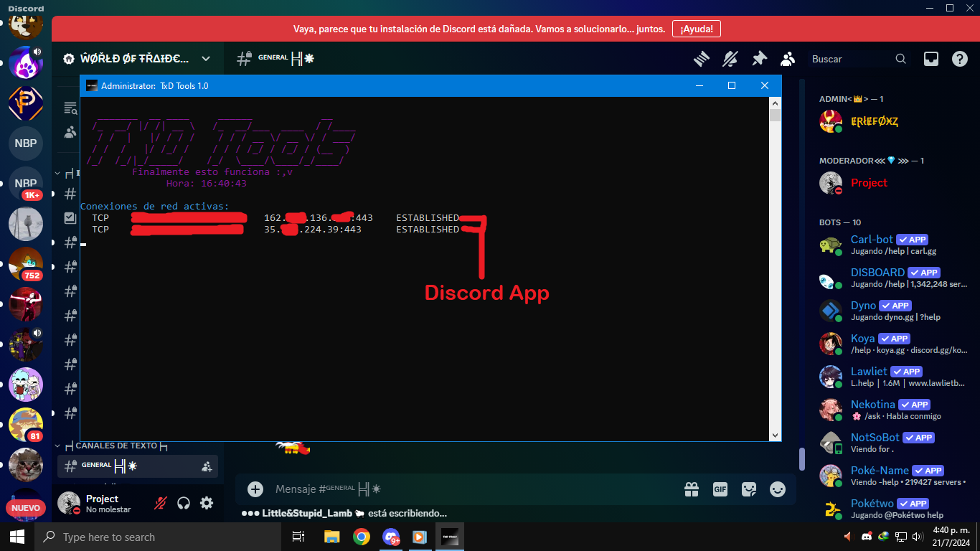Screen dimensions: 980x551
Task: Open the snowy photo server
Action: coord(26,224)
